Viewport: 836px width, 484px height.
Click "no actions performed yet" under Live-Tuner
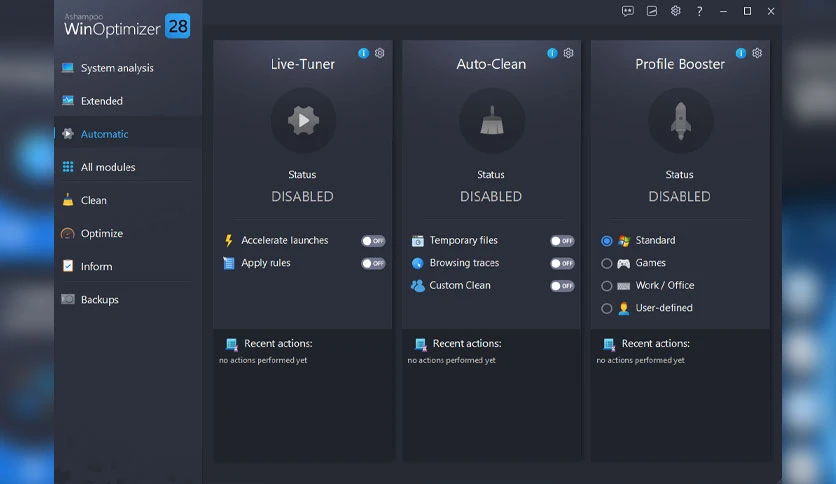(x=263, y=360)
